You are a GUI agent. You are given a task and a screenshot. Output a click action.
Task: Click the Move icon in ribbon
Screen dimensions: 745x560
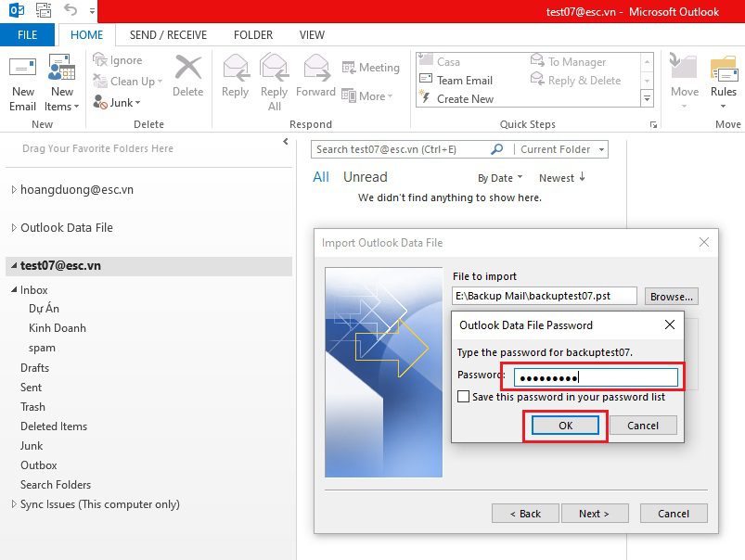(x=684, y=67)
